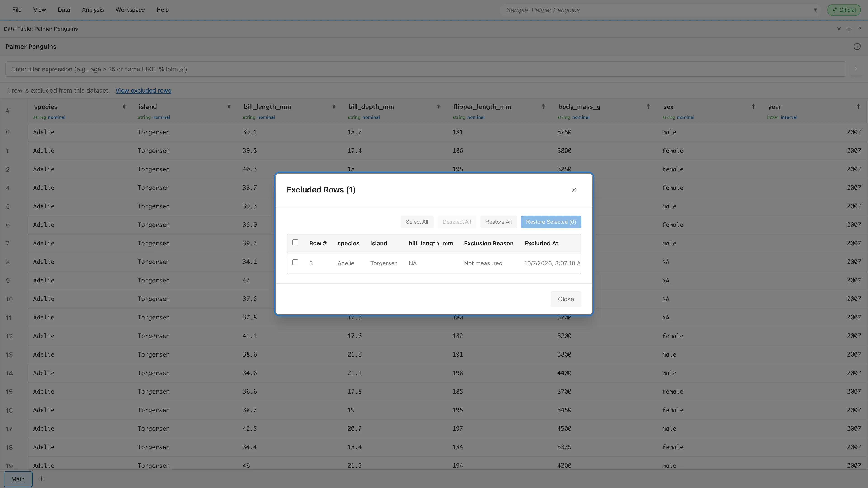The width and height of the screenshot is (868, 488).
Task: Sort the species column
Action: point(124,107)
